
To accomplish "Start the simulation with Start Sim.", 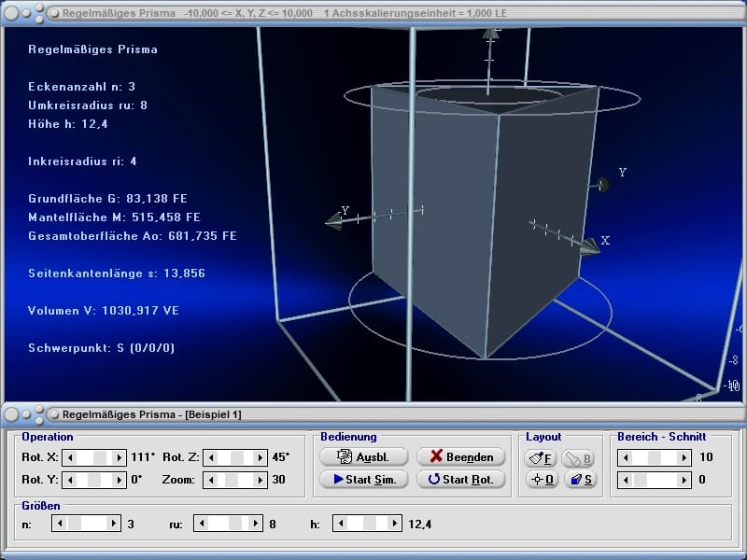I will pyautogui.click(x=363, y=479).
